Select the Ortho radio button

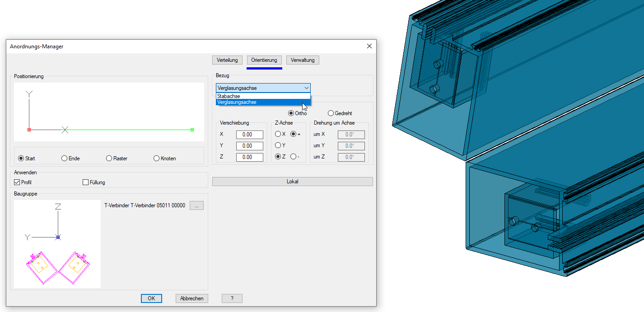(x=291, y=113)
